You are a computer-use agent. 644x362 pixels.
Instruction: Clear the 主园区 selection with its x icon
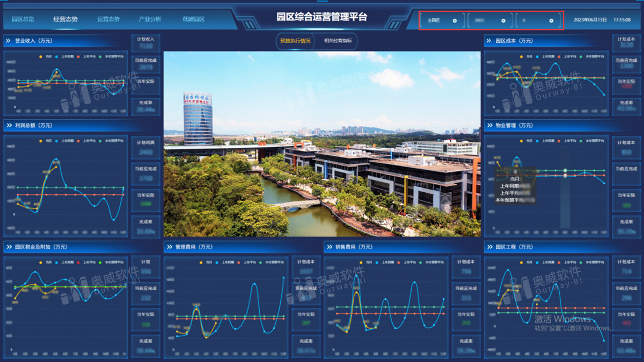[455, 20]
